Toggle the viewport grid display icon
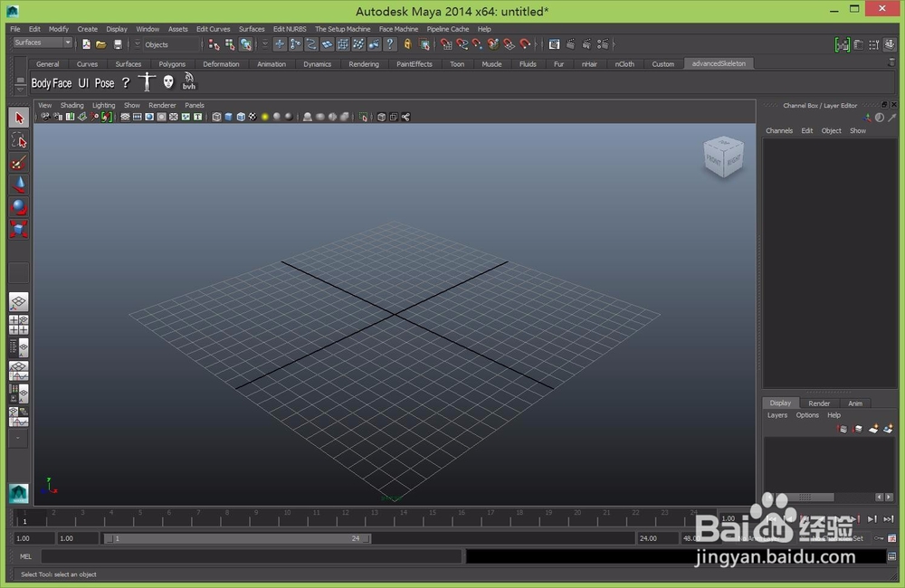 (125, 117)
